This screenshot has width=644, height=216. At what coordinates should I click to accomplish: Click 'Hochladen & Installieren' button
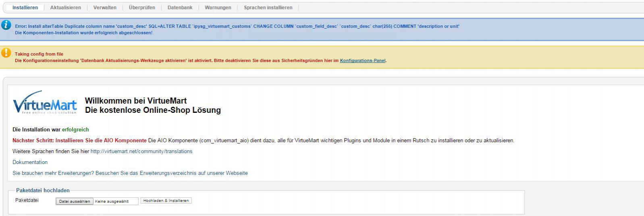point(166,201)
